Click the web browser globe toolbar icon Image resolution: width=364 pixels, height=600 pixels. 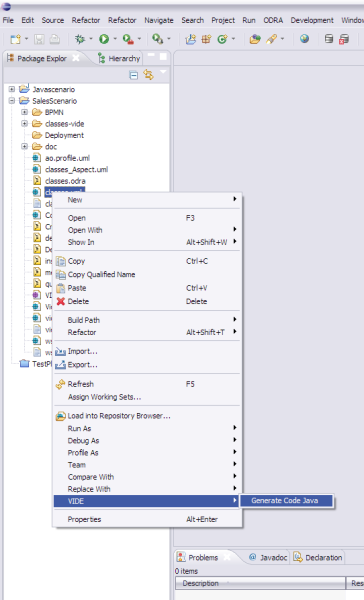click(304, 38)
